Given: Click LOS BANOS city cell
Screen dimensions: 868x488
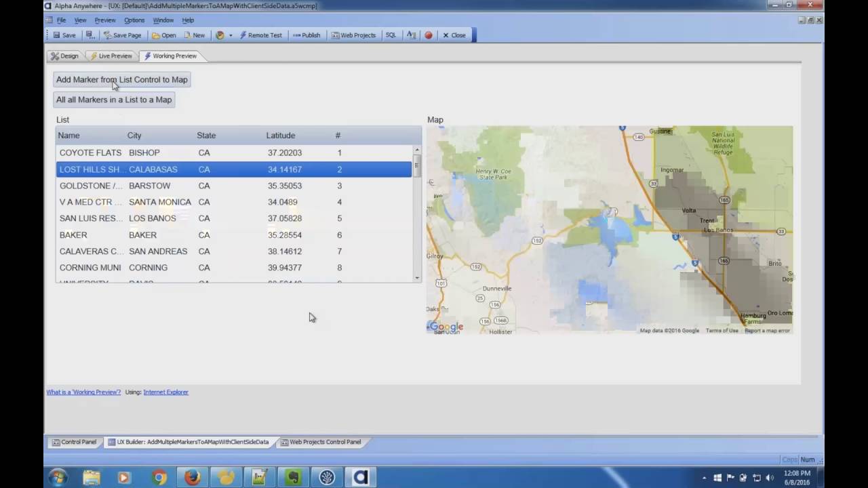Looking at the screenshot, I should pyautogui.click(x=153, y=218).
